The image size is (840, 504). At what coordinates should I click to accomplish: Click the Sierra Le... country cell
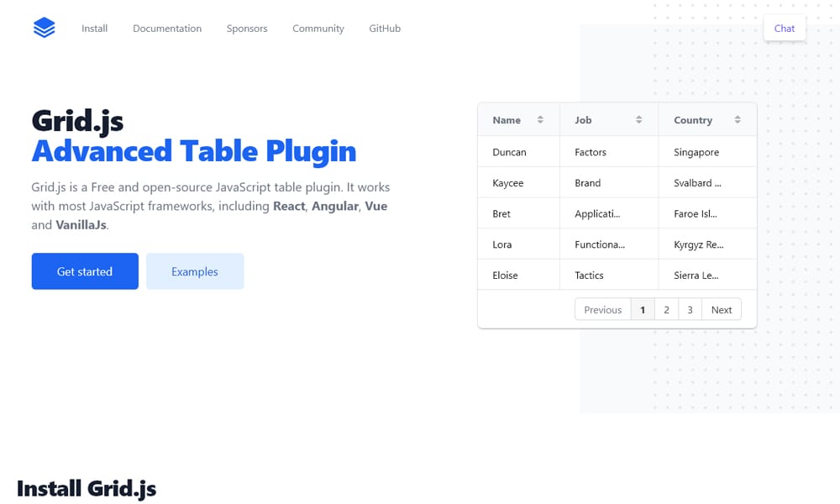[707, 275]
